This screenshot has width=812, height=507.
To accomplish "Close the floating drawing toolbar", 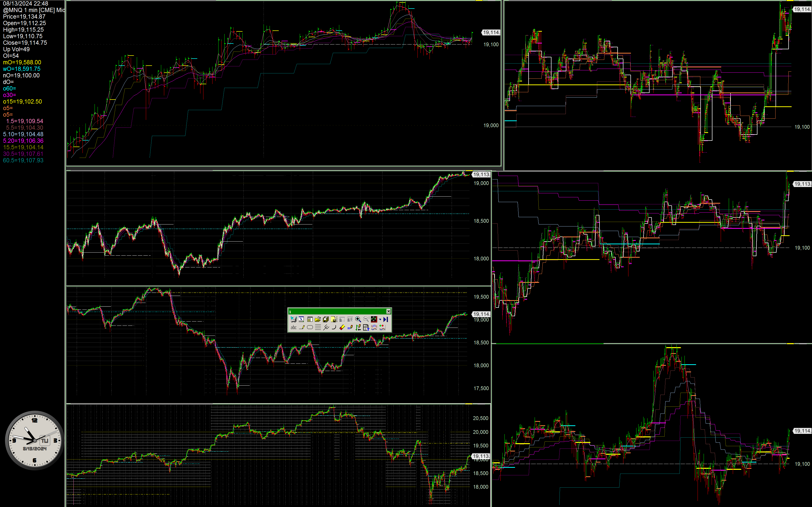I will click(x=388, y=311).
